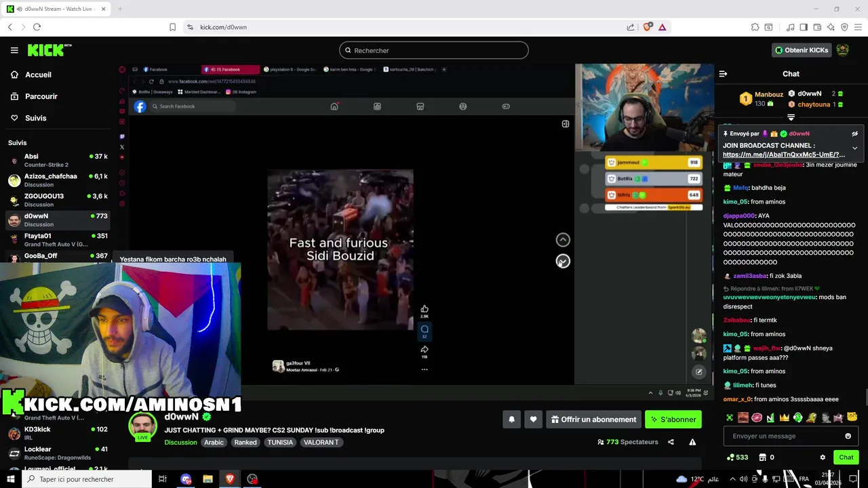Image resolution: width=868 pixels, height=488 pixels.
Task: Hide the pinned message icon
Action: [854, 134]
